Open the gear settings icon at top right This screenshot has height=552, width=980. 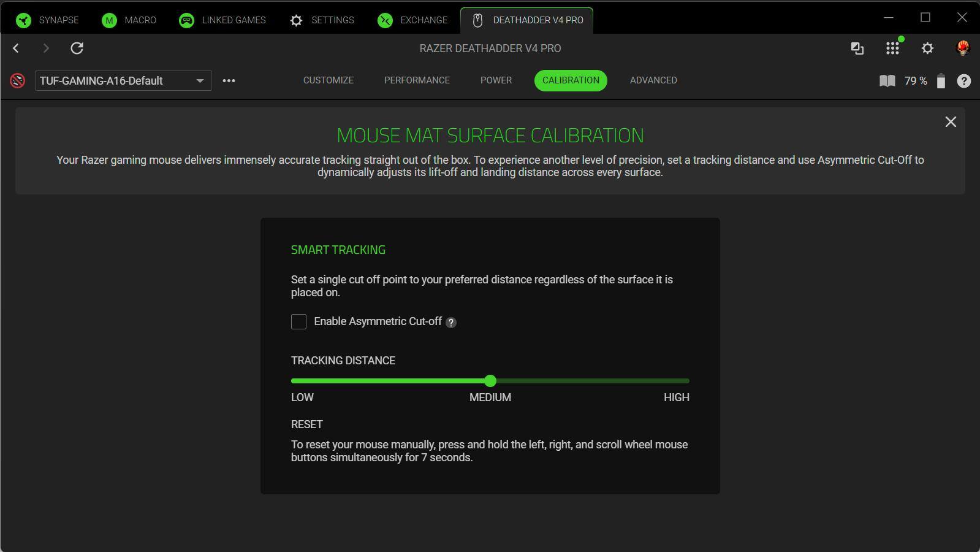pyautogui.click(x=927, y=48)
